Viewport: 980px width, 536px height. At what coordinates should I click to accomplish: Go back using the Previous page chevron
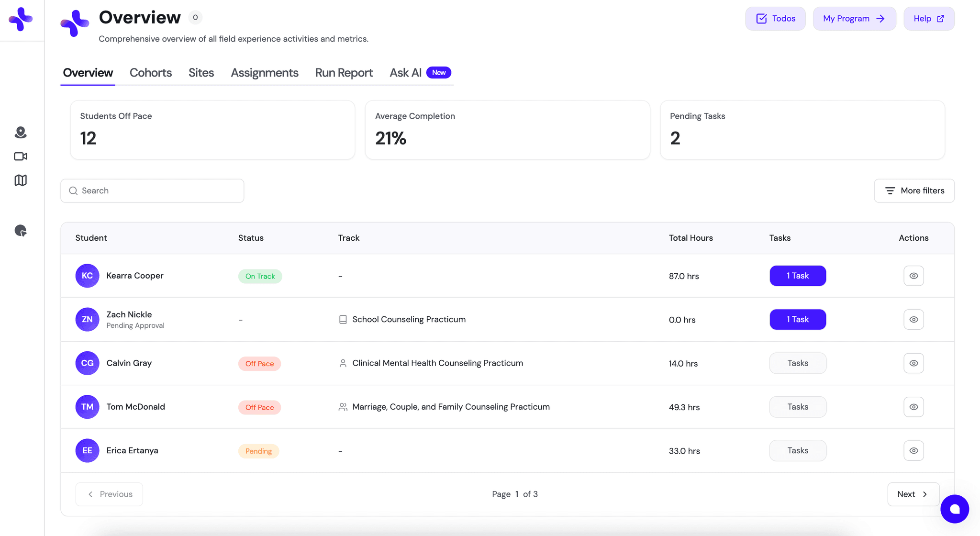[90, 494]
